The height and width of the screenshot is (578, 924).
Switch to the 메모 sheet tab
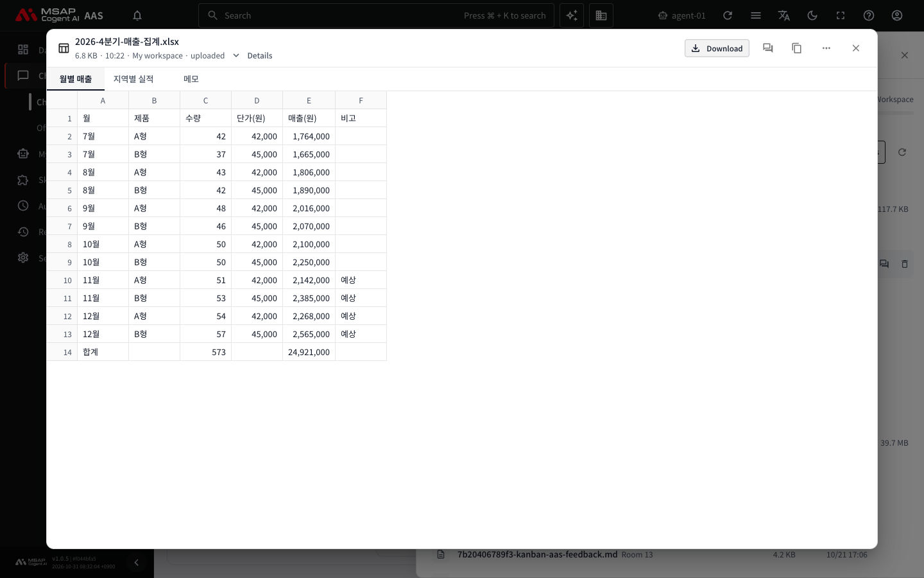191,79
